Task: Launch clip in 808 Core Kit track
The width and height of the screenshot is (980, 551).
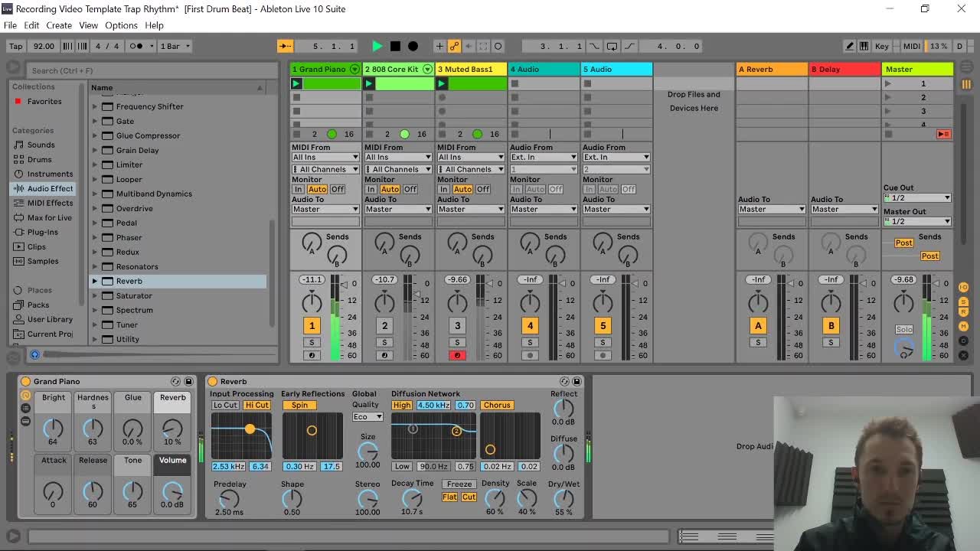Action: tap(369, 83)
